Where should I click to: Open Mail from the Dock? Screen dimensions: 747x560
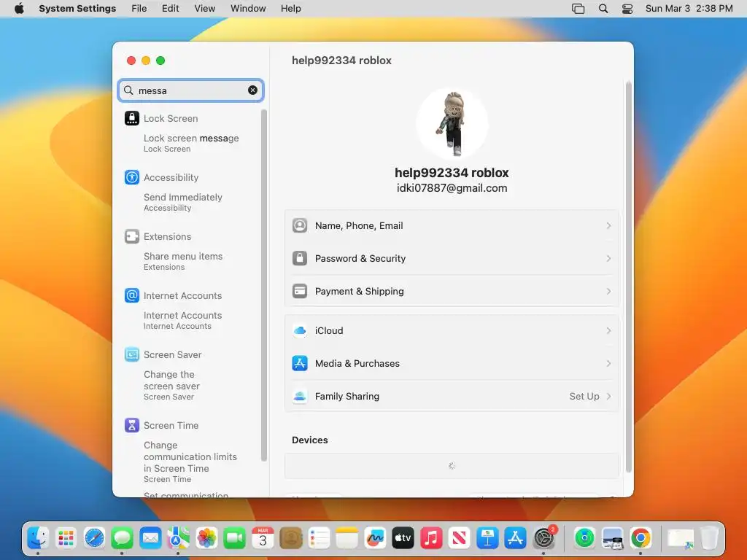[150, 538]
